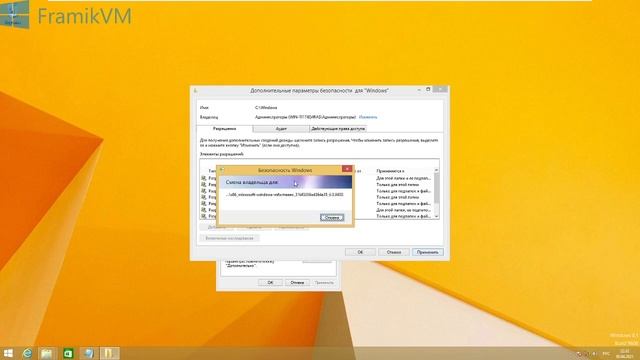Open the green Store icon on the taskbar
This screenshot has width=640, height=360.
point(68,353)
